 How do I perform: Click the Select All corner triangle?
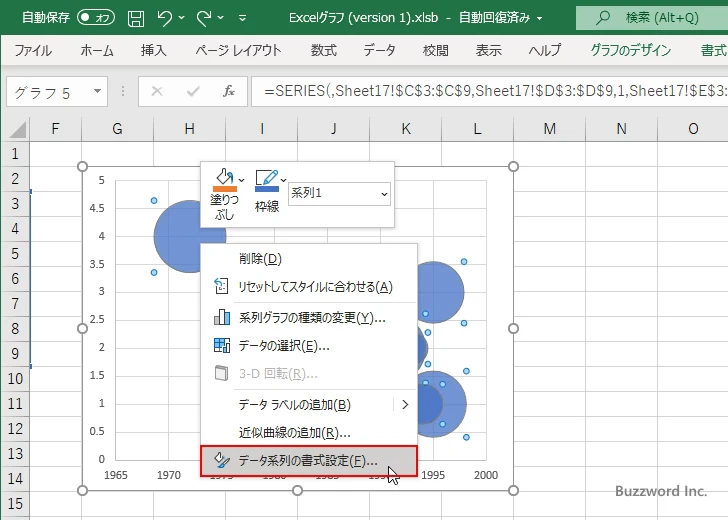[x=17, y=130]
